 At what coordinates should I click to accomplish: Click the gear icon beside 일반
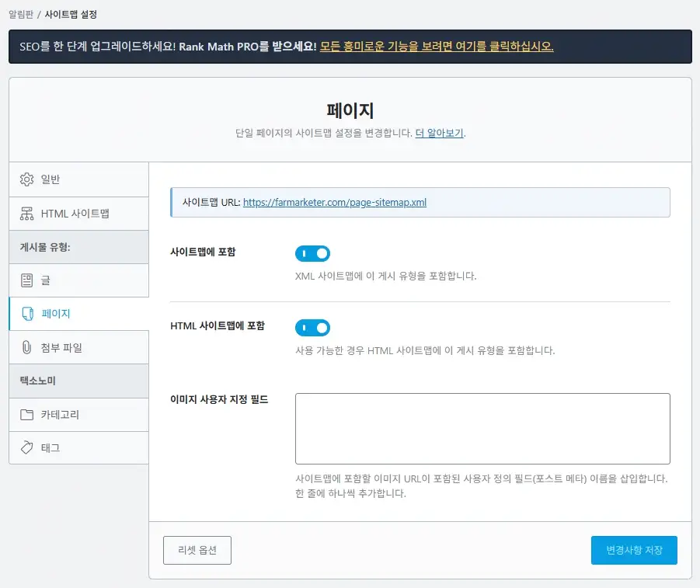point(26,179)
